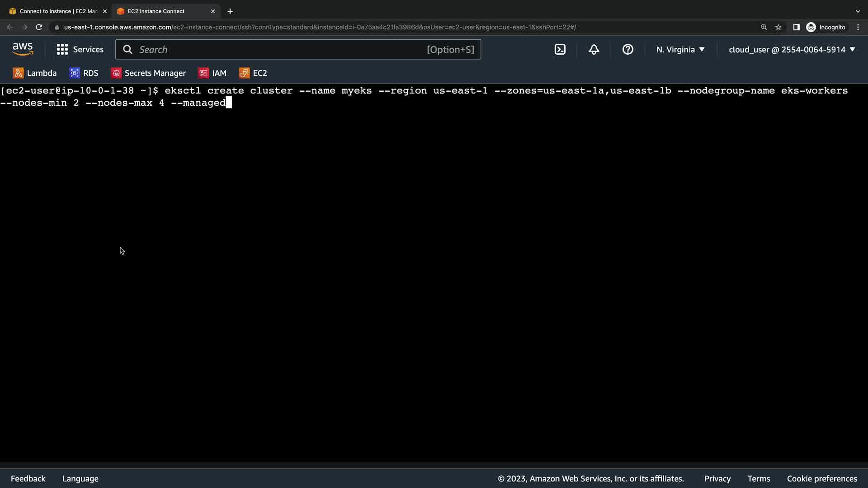
Task: Open the Services menu grid
Action: point(80,50)
